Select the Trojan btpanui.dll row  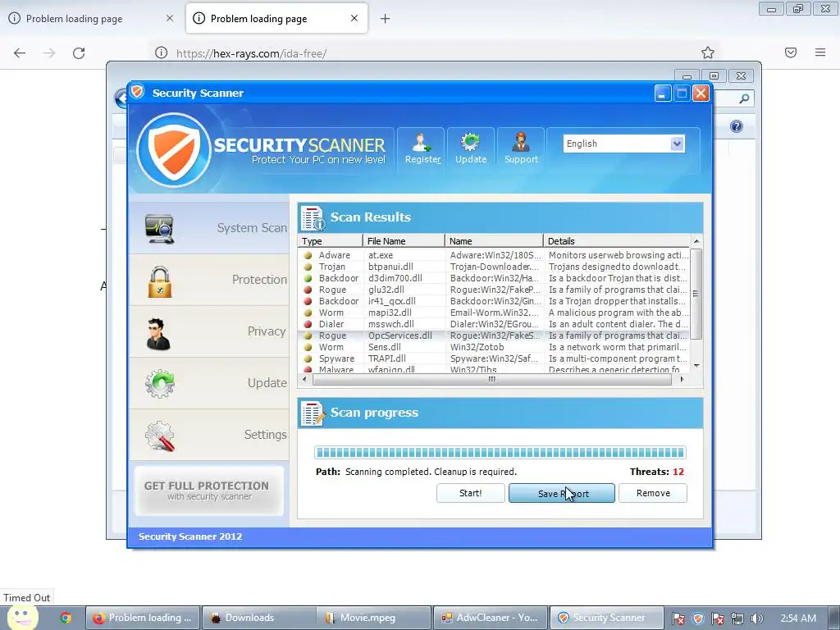click(494, 267)
